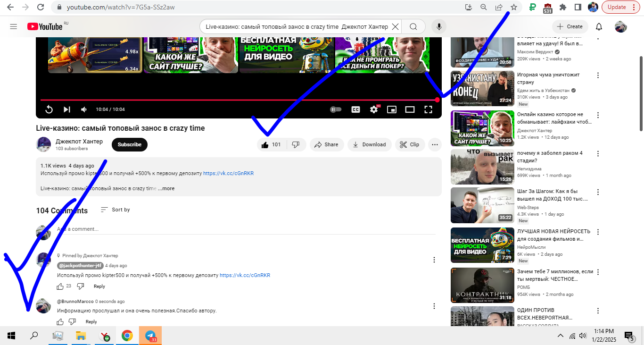Start voice search with the microphone
The height and width of the screenshot is (345, 644).
(439, 27)
